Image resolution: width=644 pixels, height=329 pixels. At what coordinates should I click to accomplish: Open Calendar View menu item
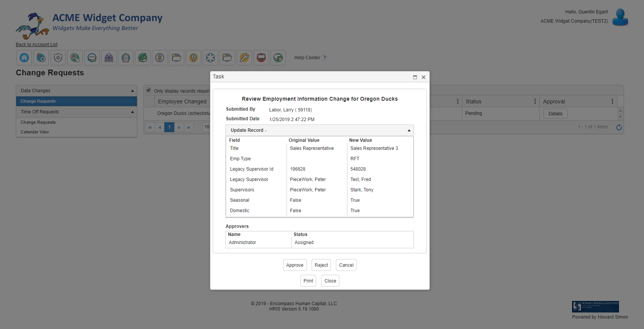click(77, 132)
